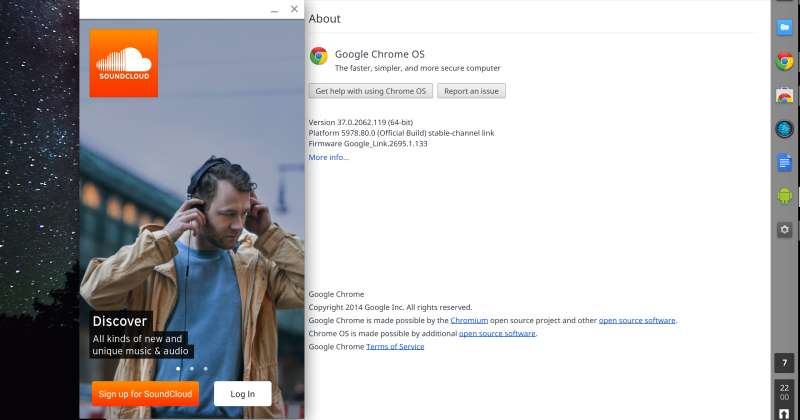This screenshot has width=800, height=420.
Task: Open the Google Chrome Terms of Service
Action: (395, 346)
